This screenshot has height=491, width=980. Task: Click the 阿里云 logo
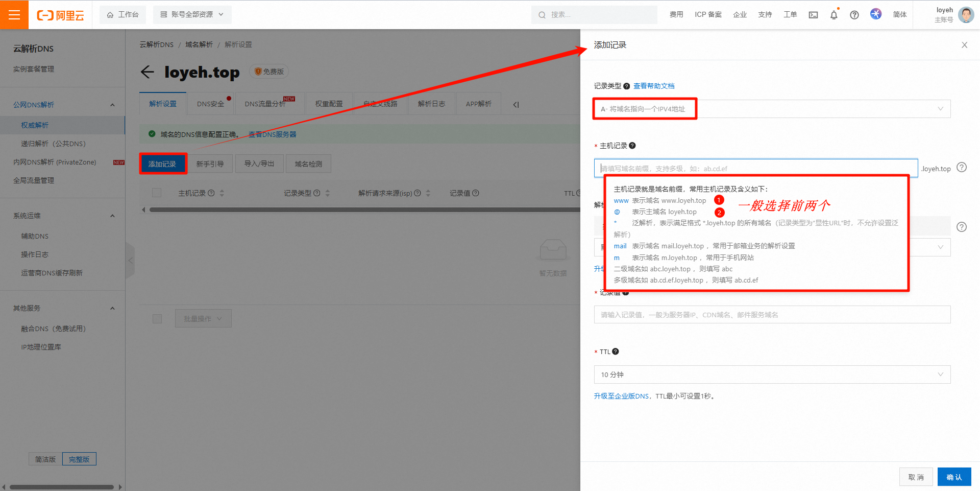[60, 15]
